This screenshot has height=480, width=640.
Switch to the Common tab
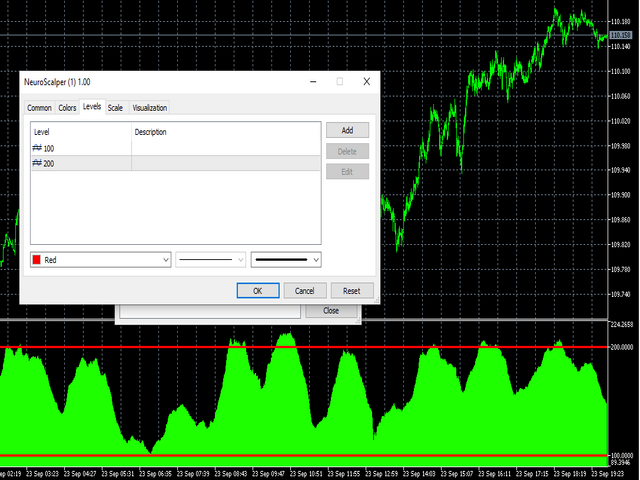click(39, 108)
